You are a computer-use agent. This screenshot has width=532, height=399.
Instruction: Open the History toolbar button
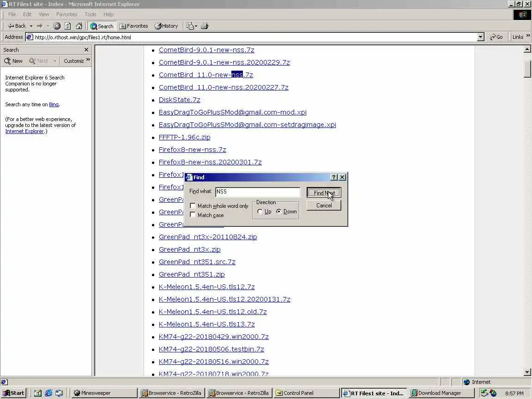click(166, 26)
